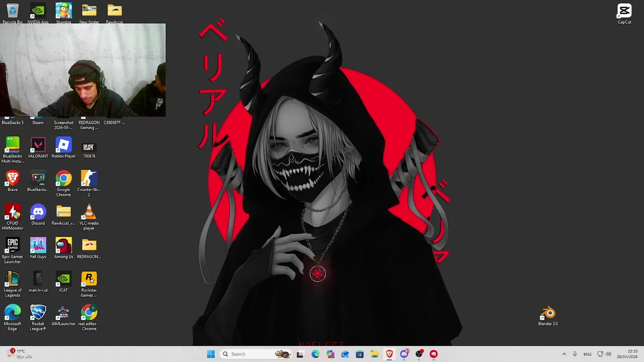Select the Stumble desktop shortcut
This screenshot has height=362, width=644.
tap(63, 13)
